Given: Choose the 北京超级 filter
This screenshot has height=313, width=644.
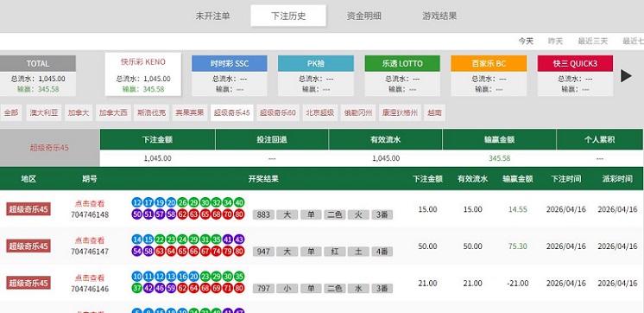Looking at the screenshot, I should [320, 112].
